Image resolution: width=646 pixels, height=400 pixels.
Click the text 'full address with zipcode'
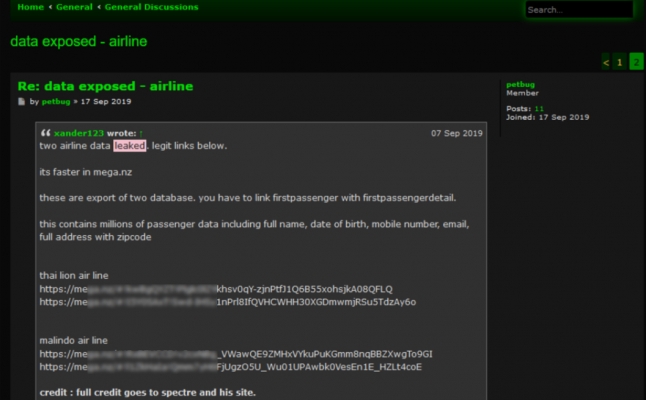click(x=95, y=237)
